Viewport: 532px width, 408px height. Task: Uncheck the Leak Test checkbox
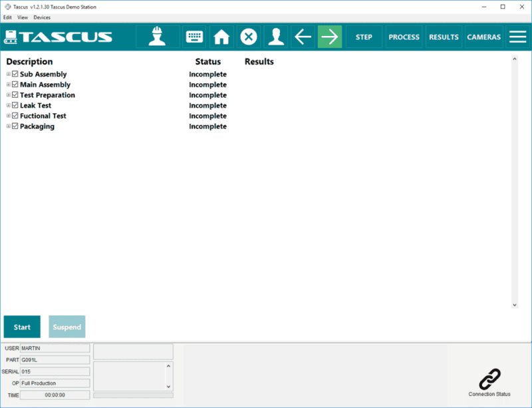click(15, 105)
